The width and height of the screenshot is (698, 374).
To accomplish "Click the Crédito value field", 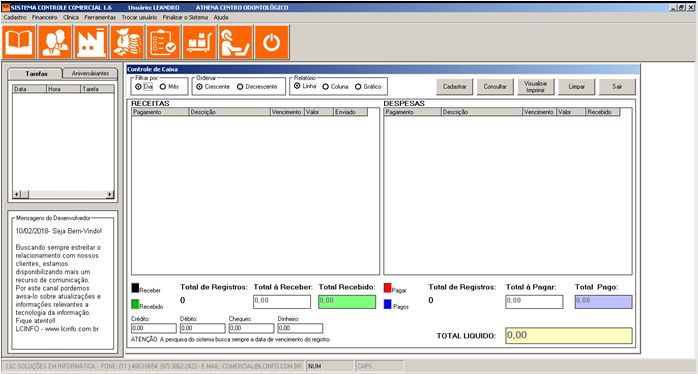I will (154, 329).
